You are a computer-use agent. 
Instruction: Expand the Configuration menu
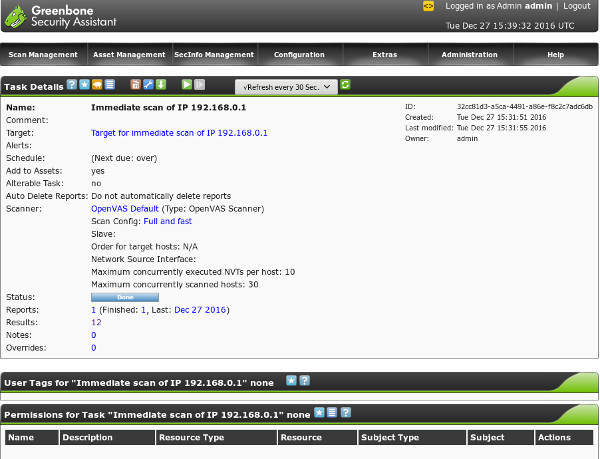pos(299,55)
